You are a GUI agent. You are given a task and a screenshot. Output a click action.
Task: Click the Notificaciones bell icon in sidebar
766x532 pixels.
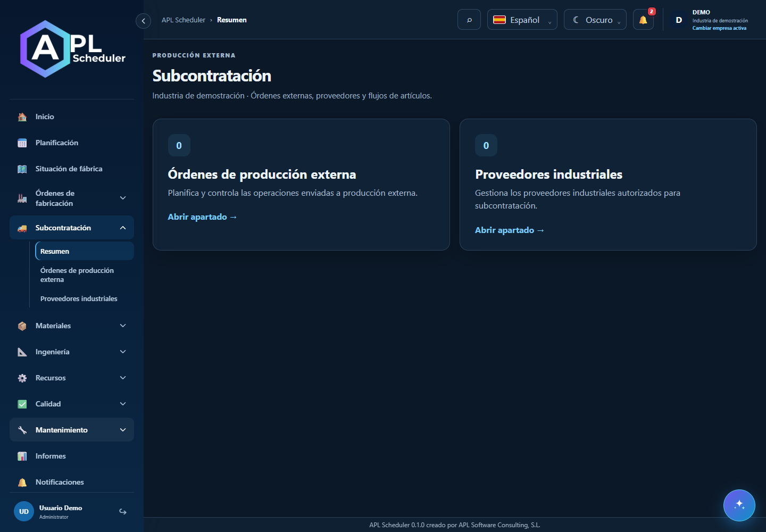[x=22, y=483]
